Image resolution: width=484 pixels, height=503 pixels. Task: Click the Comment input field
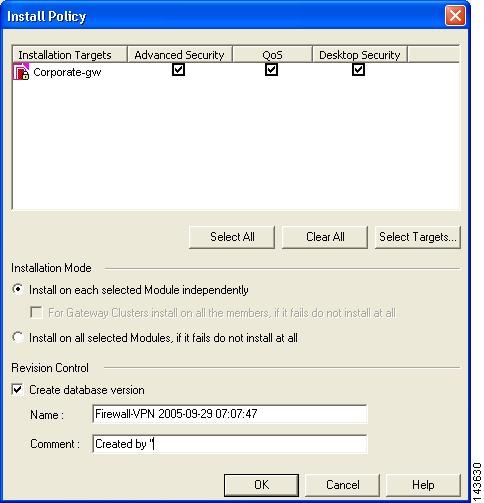pos(230,444)
